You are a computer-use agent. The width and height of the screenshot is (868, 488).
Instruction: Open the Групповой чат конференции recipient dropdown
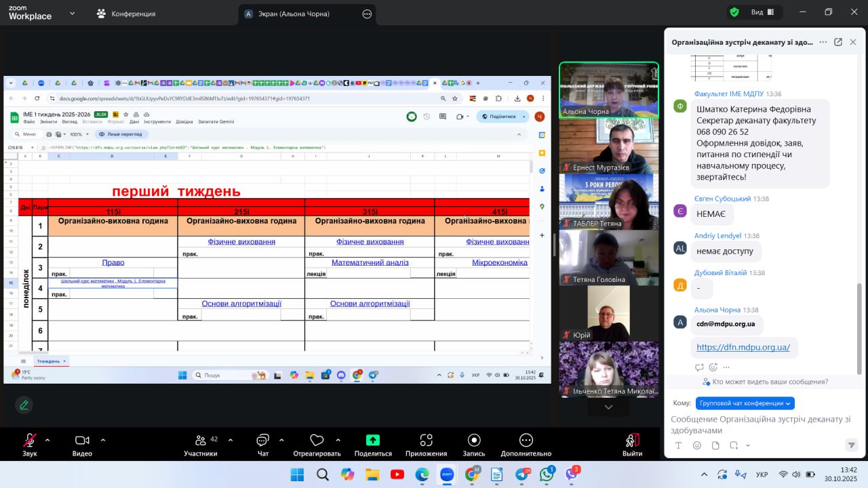pyautogui.click(x=745, y=403)
